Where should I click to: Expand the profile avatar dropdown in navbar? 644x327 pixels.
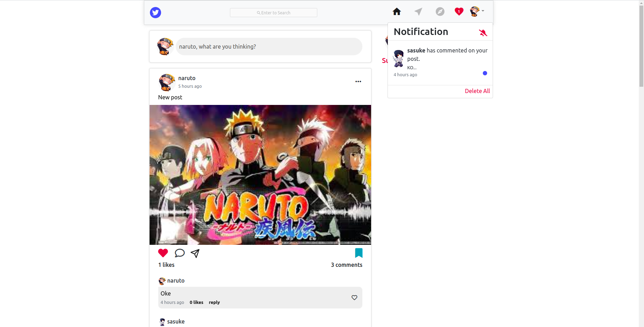tap(477, 12)
